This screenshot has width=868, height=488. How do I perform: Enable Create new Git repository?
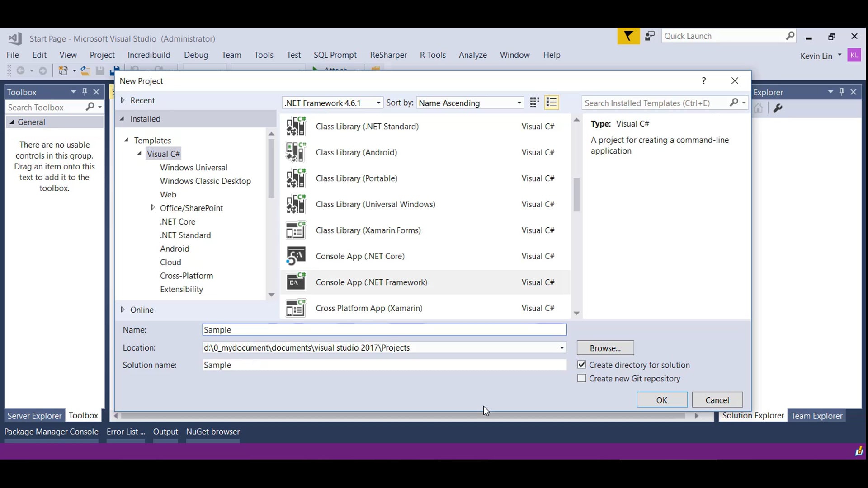click(x=582, y=378)
